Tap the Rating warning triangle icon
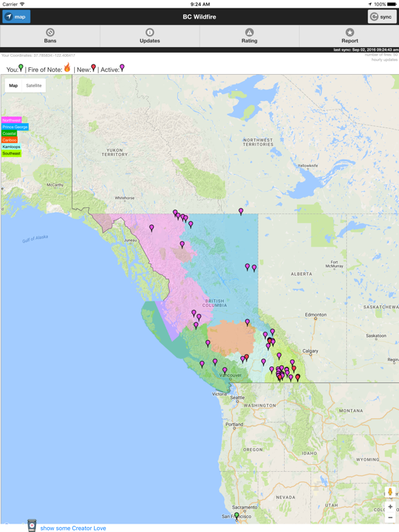Screen dimensions: 399x532 pos(249,33)
